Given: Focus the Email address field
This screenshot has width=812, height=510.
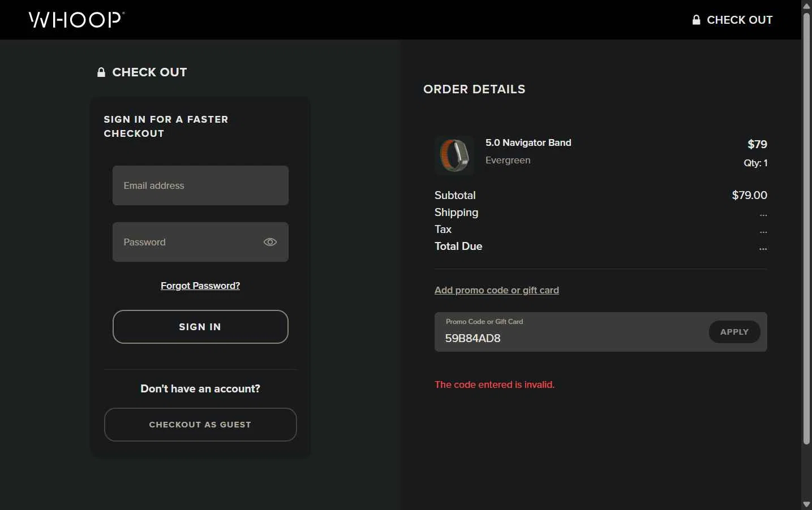Looking at the screenshot, I should tap(200, 185).
